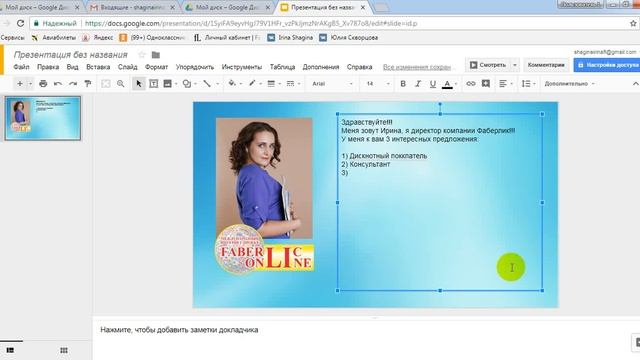
Task: Open the border color pencil tool
Action: pos(252,83)
